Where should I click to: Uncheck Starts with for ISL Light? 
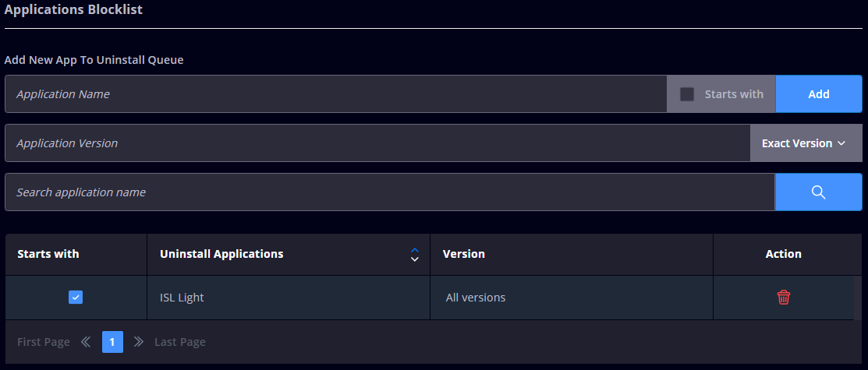(76, 298)
